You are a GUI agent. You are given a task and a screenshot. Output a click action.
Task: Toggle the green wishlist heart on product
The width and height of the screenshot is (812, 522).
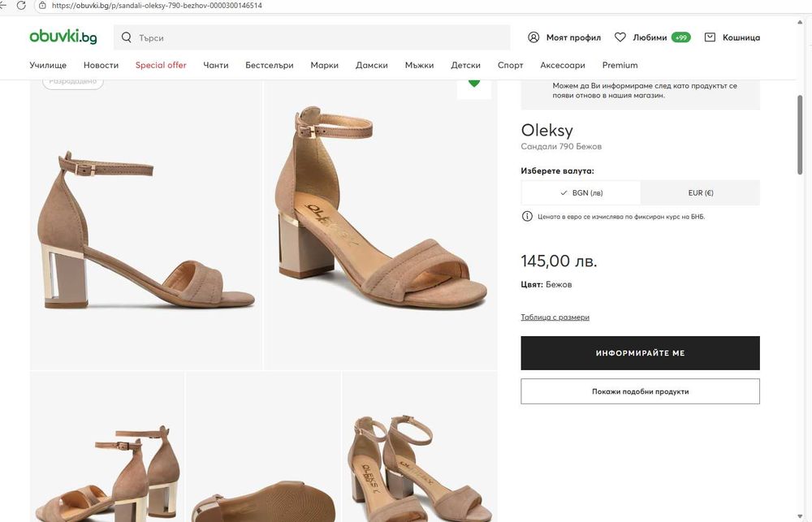(x=474, y=83)
